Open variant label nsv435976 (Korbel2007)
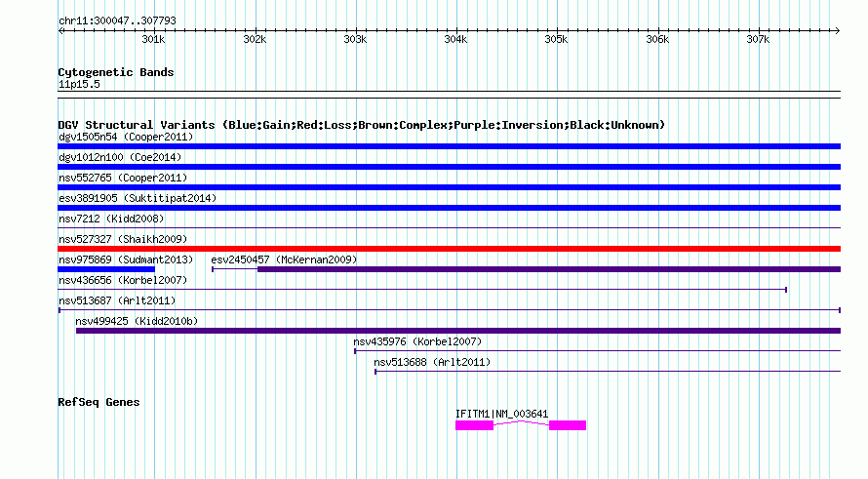The width and height of the screenshot is (868, 479). point(417,341)
